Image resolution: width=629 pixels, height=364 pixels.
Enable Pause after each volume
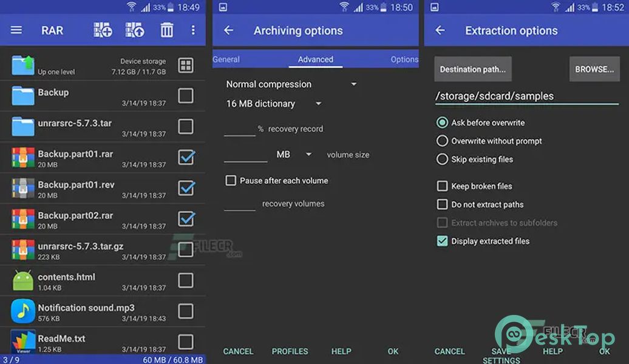[x=231, y=181]
